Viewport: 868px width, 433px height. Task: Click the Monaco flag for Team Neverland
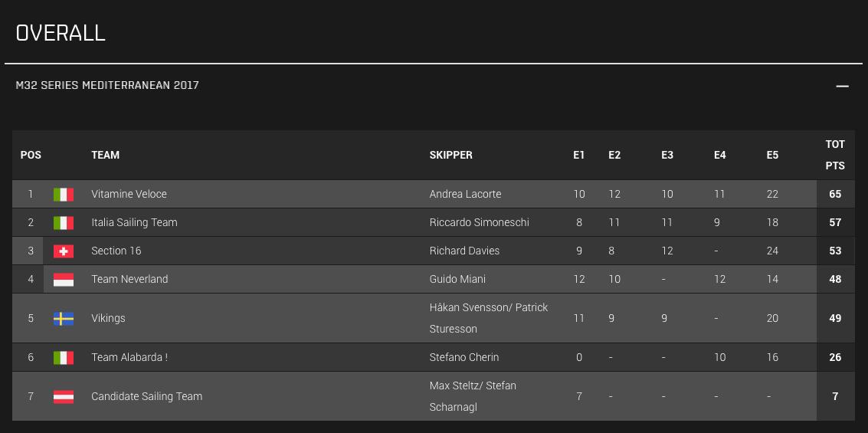click(64, 279)
